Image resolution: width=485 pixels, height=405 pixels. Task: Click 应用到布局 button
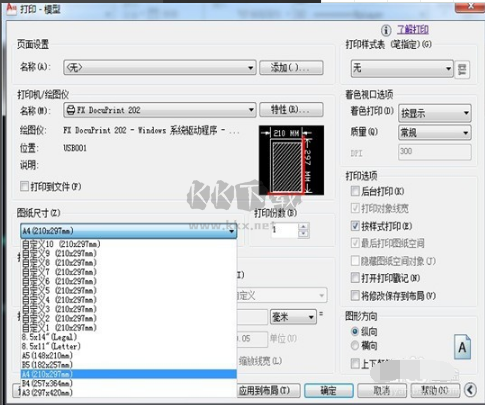pos(269,390)
